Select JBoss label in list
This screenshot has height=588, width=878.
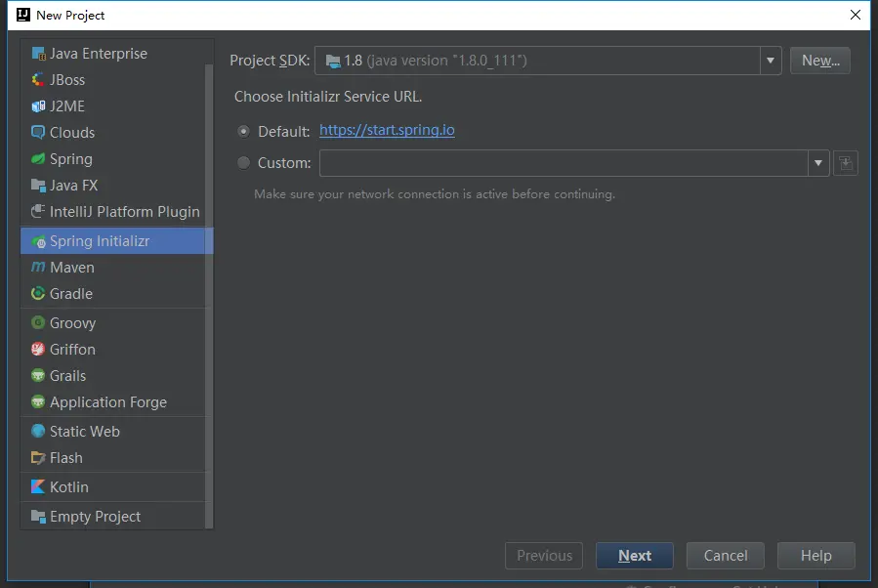pyautogui.click(x=67, y=80)
